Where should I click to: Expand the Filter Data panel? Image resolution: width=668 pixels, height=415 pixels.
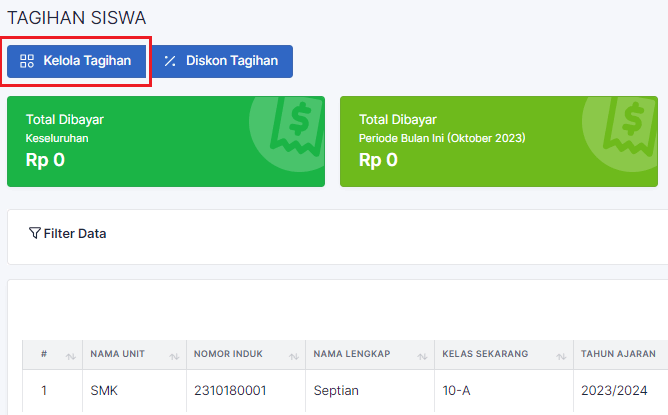coord(74,234)
